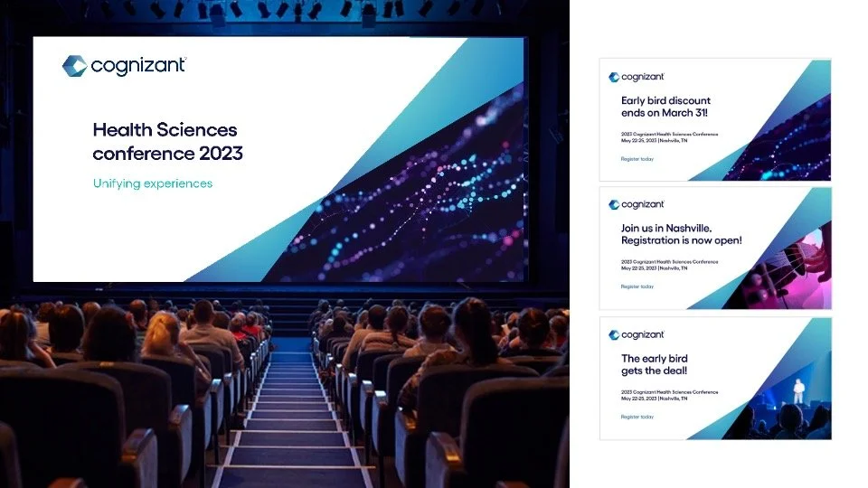Click "Register today" in the early bird discount banner
The width and height of the screenshot is (868, 488).
(637, 159)
